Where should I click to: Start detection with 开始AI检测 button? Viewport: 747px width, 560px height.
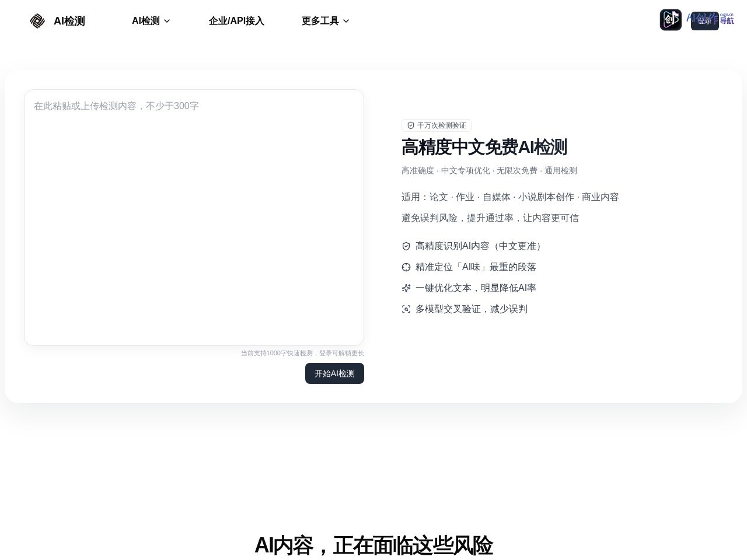pyautogui.click(x=334, y=373)
